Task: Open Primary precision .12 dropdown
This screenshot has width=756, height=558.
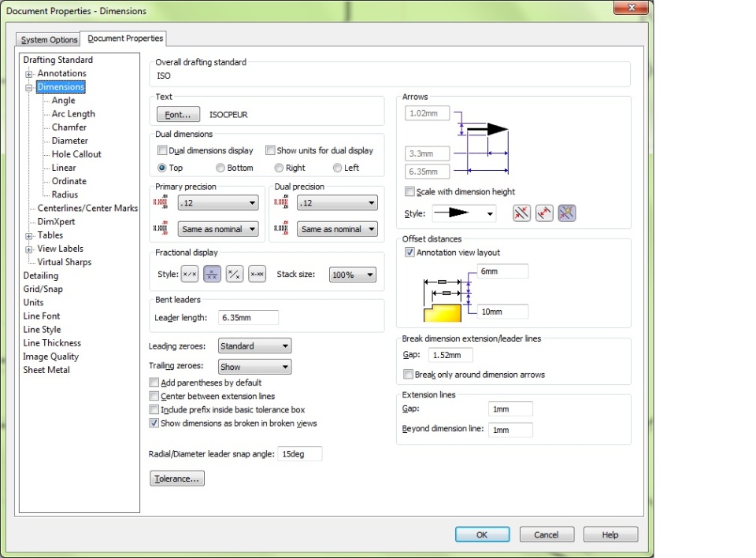Action: click(218, 203)
